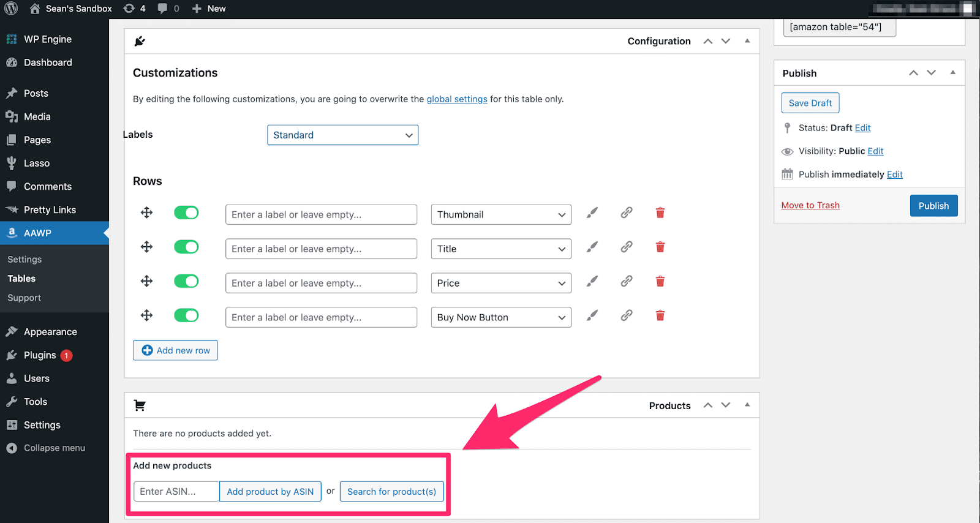
Task: Open the brush style icon for Buy Now Button row
Action: point(592,315)
